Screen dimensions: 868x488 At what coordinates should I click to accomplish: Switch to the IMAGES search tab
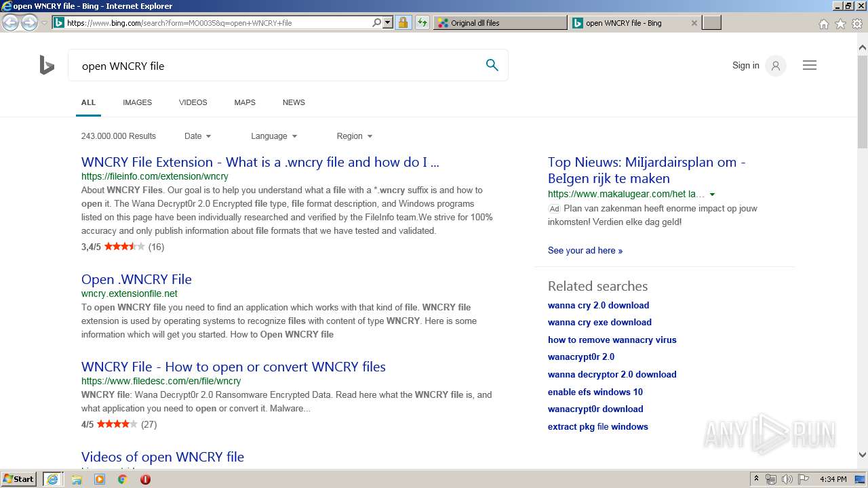pyautogui.click(x=137, y=102)
